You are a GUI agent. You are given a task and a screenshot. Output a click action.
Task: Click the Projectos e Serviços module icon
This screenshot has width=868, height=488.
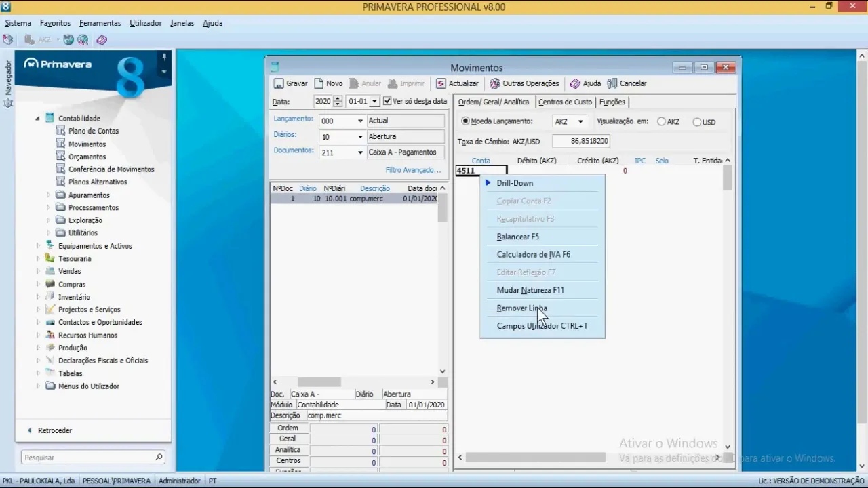click(x=50, y=309)
